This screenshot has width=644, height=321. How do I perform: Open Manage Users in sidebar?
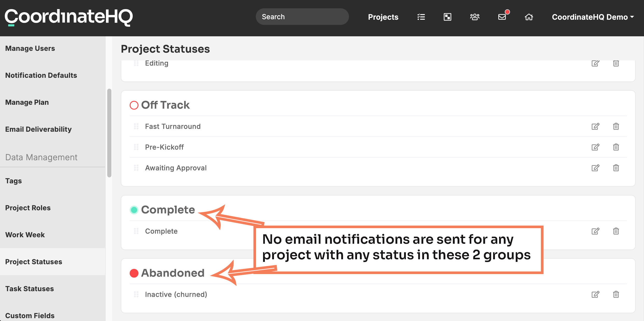click(x=30, y=48)
